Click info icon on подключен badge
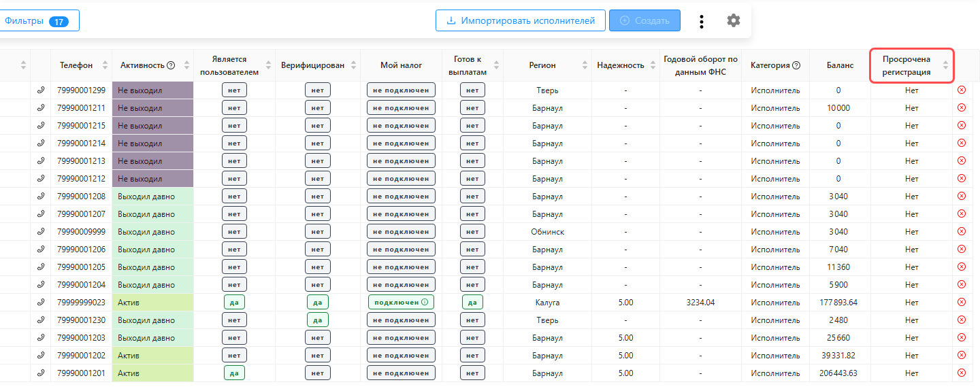The image size is (980, 391). [425, 302]
